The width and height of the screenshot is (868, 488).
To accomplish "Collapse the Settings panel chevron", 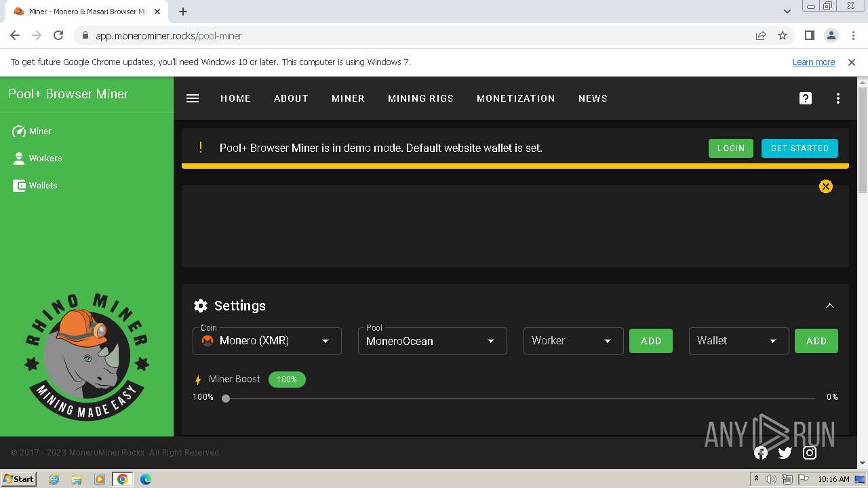I will [830, 306].
